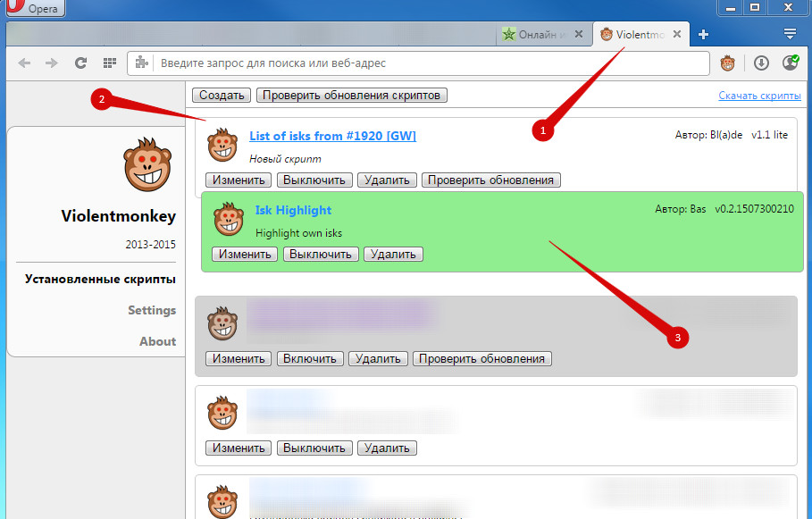Close the Онлайн tab

(579, 34)
